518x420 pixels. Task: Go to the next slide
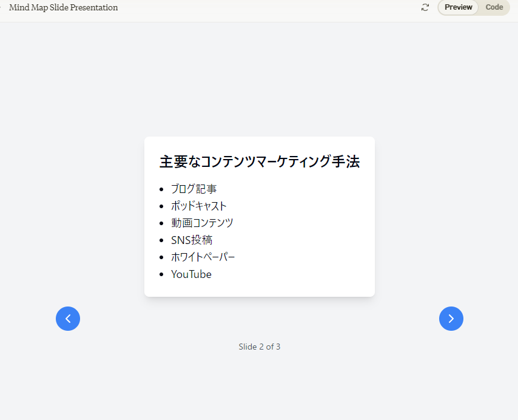(x=451, y=319)
